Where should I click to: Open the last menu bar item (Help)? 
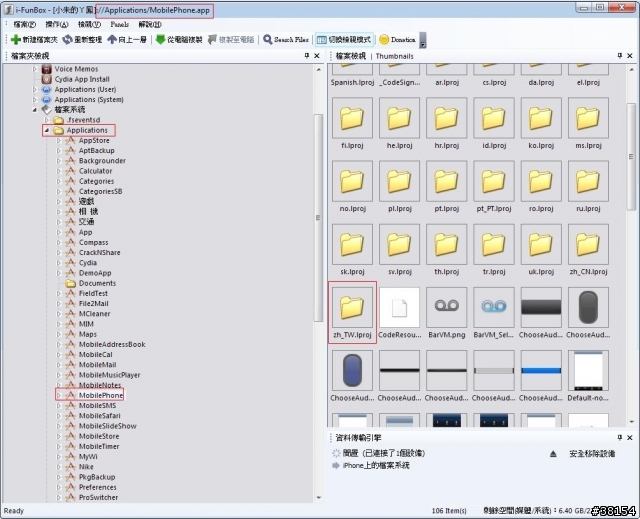(x=150, y=24)
